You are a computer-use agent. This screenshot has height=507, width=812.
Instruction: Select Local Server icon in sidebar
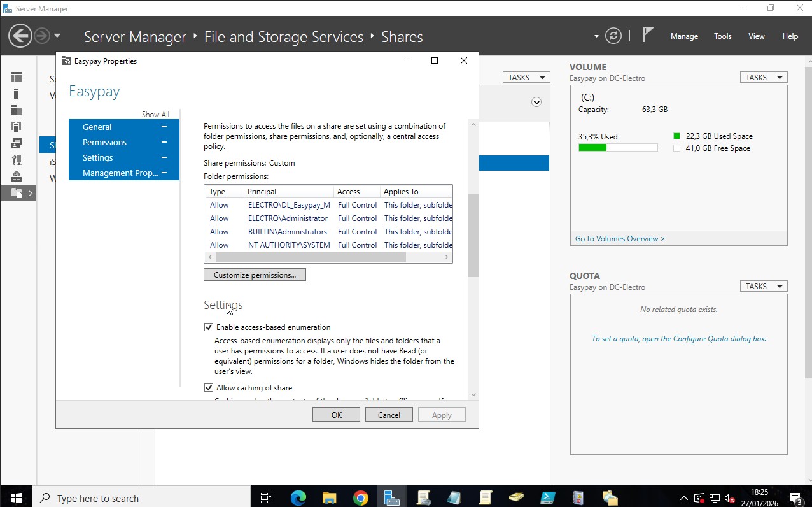[x=17, y=94]
